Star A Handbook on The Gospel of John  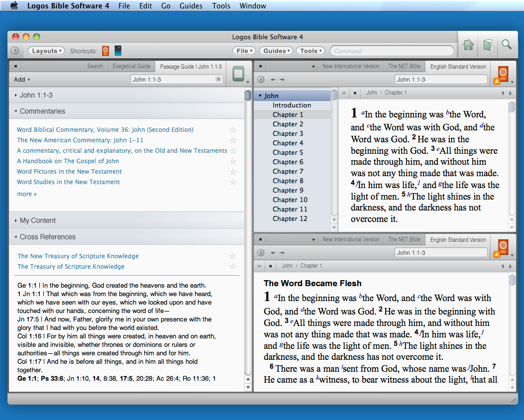[233, 161]
